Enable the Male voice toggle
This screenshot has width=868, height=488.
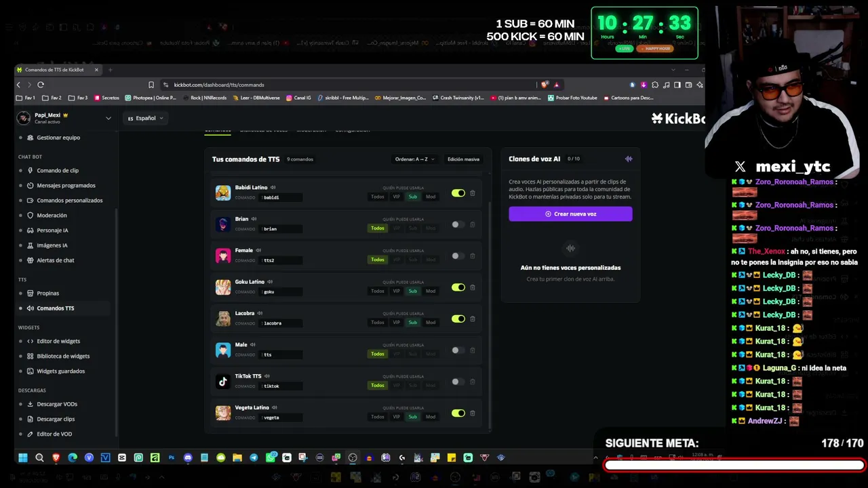(458, 350)
